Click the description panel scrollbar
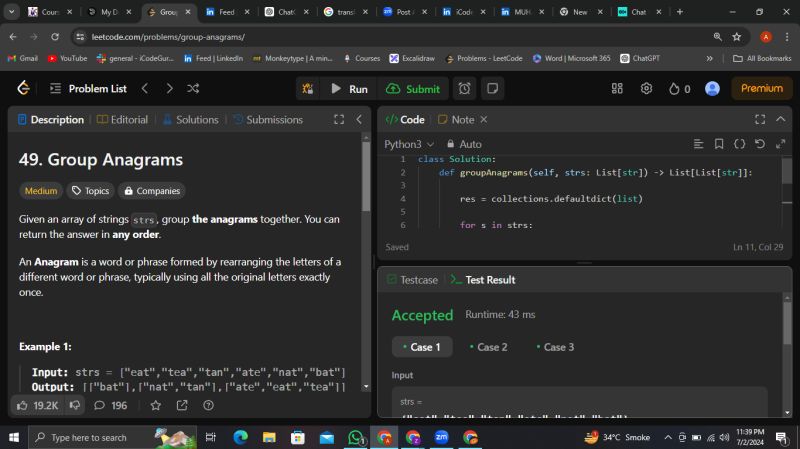 pyautogui.click(x=366, y=176)
